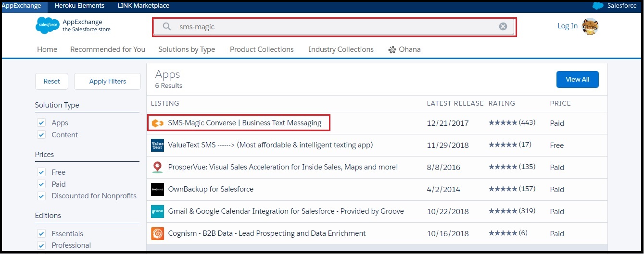
Task: Uncheck the Essentials edition checkbox
Action: click(41, 233)
